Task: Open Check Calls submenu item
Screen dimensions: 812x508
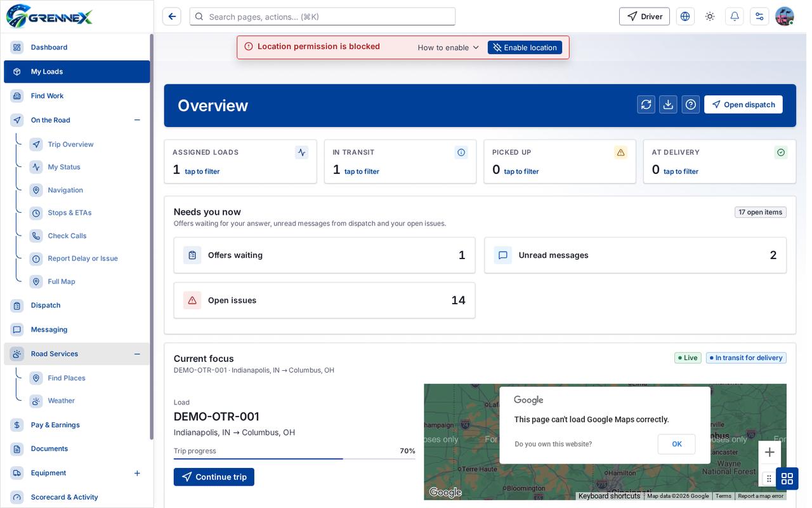Action: tap(88, 236)
